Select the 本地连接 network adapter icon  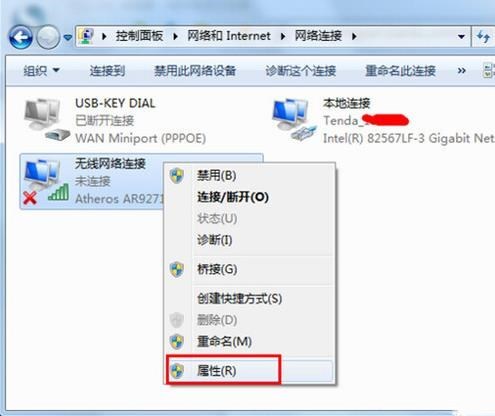tap(294, 120)
